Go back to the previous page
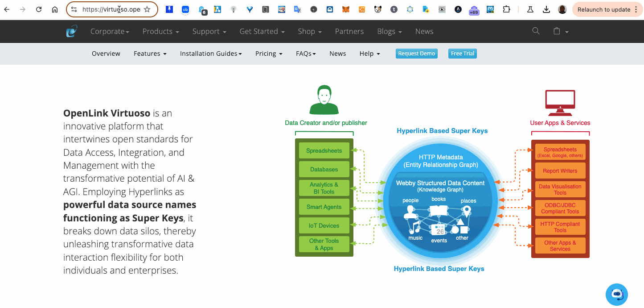 tap(7, 9)
